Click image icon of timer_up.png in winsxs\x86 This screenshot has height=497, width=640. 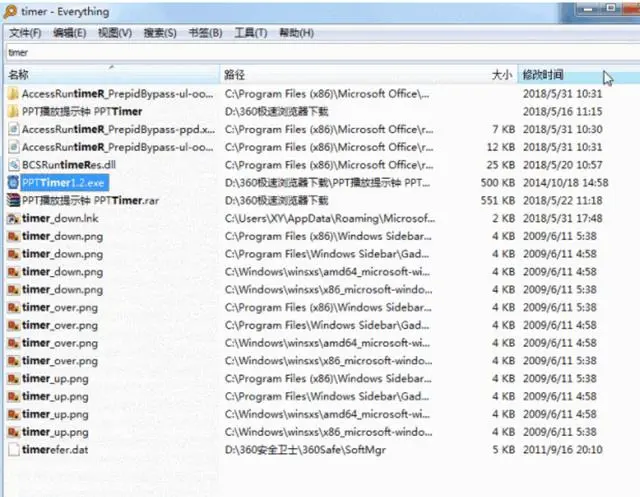tap(13, 432)
